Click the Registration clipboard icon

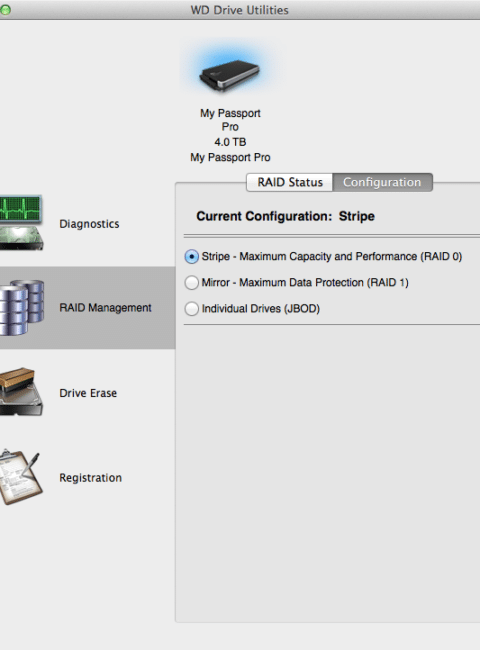(21, 477)
